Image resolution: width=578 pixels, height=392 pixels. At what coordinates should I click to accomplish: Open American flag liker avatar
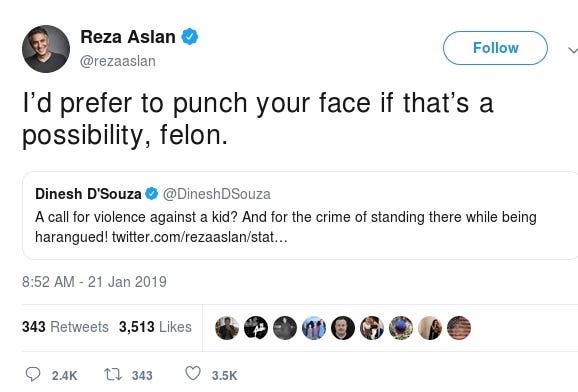tap(459, 327)
